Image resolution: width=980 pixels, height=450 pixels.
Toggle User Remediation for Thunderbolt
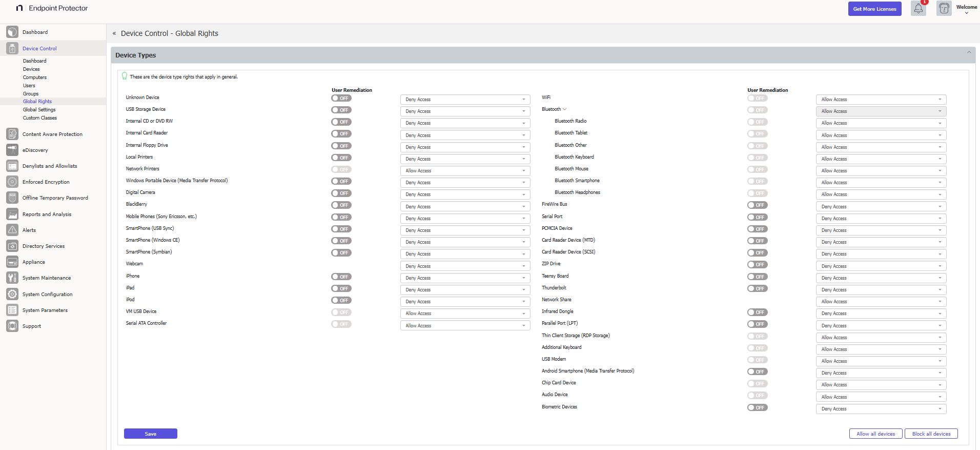[x=757, y=288]
